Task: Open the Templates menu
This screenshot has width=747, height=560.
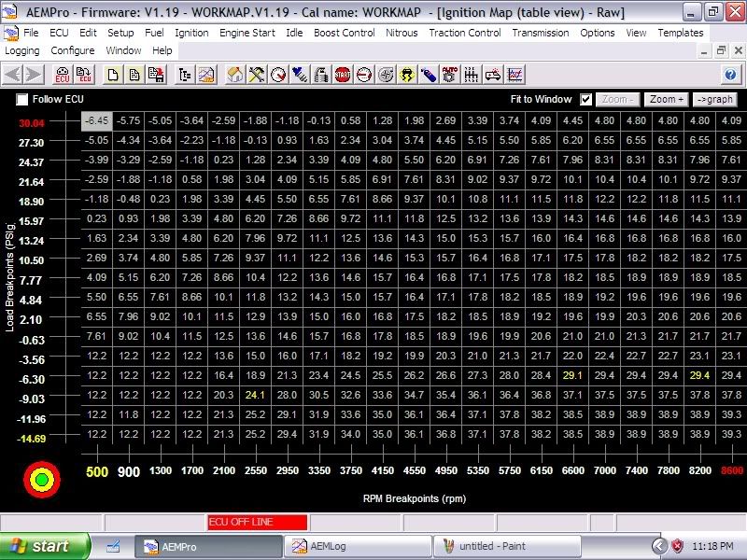Action: pos(681,33)
